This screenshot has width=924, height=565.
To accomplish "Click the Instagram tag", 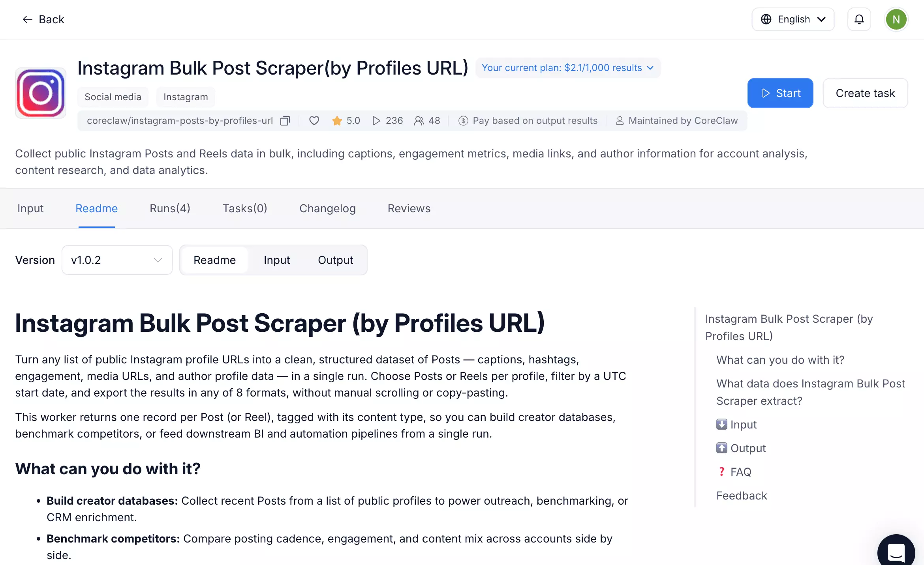I will click(186, 97).
